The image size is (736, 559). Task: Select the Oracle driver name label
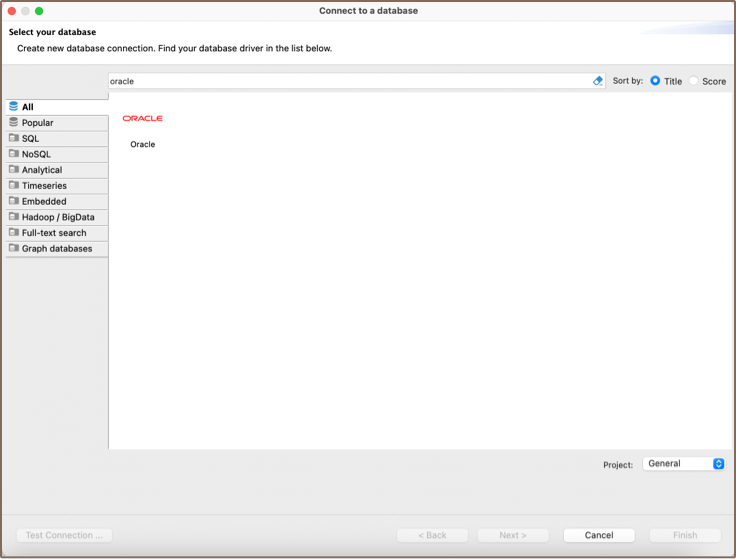click(143, 144)
